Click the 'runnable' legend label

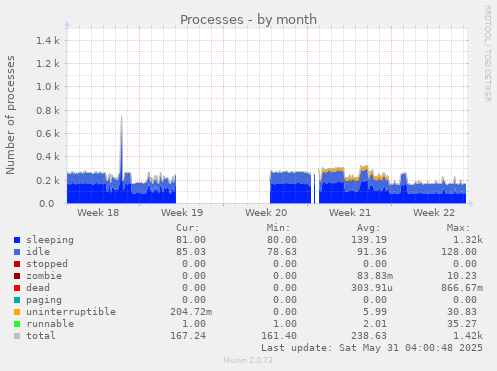tap(50, 324)
